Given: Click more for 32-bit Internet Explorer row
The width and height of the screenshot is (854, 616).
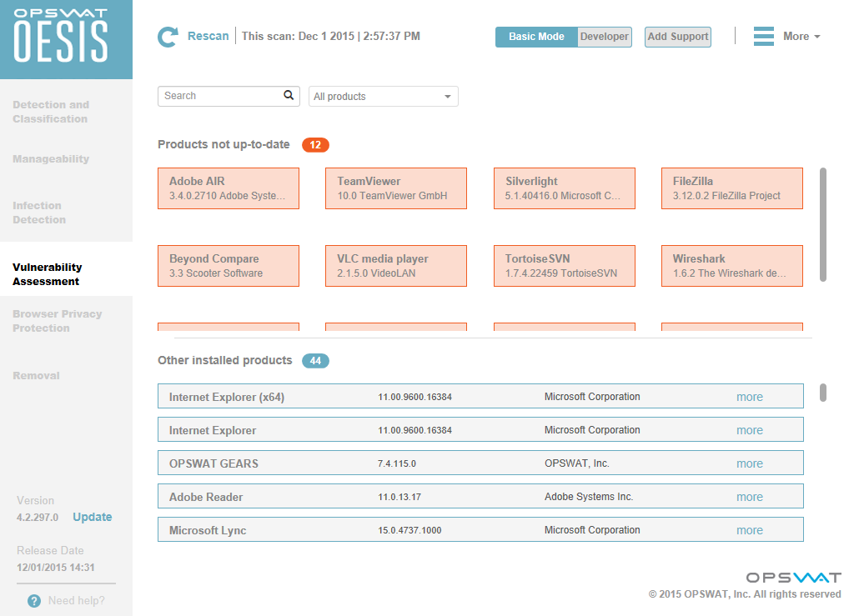Looking at the screenshot, I should [750, 430].
